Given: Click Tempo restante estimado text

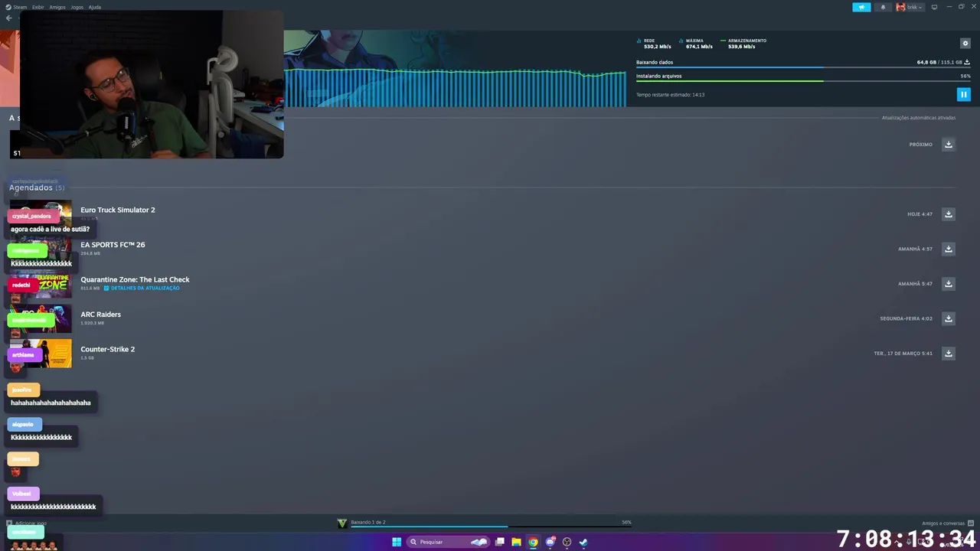Looking at the screenshot, I should coord(670,95).
